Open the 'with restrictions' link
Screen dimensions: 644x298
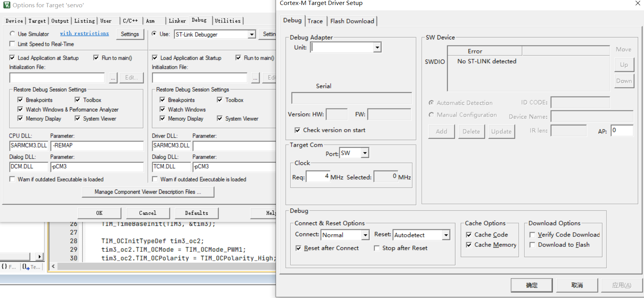tap(84, 34)
